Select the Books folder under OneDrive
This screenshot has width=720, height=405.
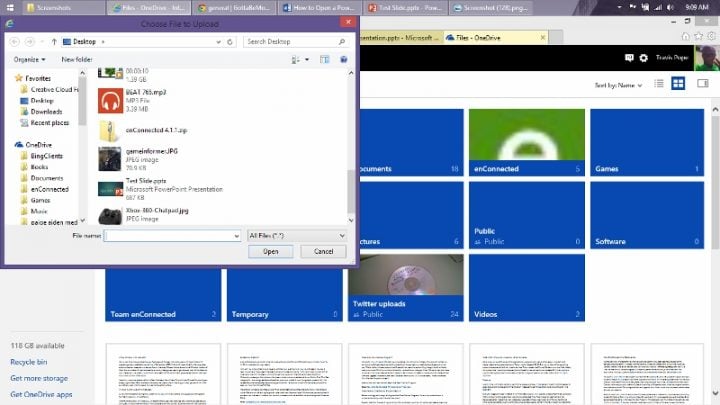click(39, 167)
